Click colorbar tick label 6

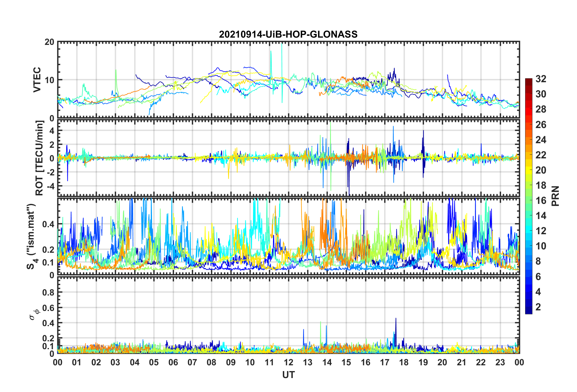(x=538, y=276)
